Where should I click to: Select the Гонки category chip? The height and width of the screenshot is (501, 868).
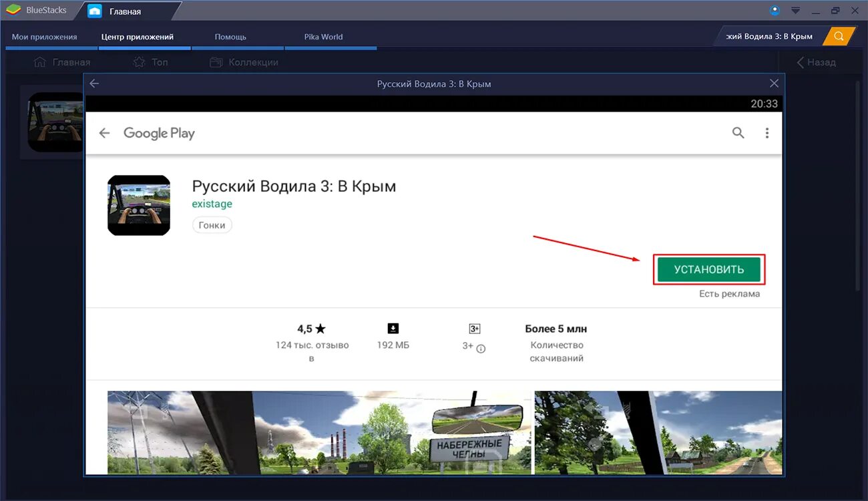[x=212, y=225]
